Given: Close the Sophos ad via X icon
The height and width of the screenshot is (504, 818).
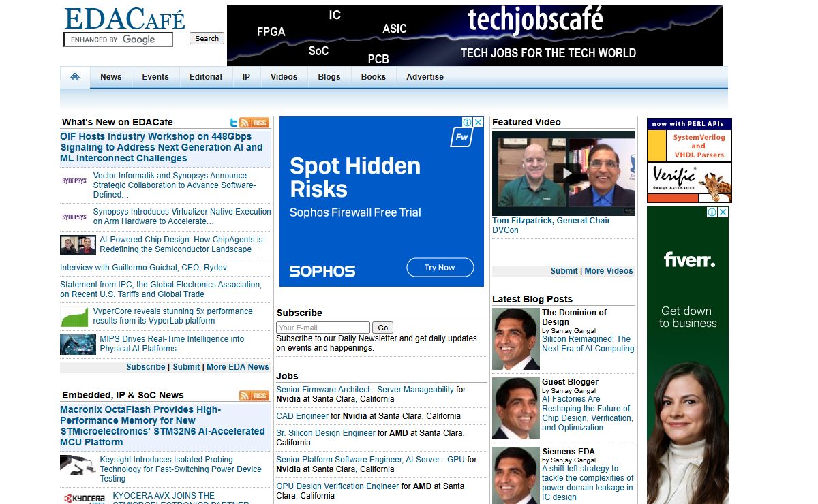Looking at the screenshot, I should (479, 122).
